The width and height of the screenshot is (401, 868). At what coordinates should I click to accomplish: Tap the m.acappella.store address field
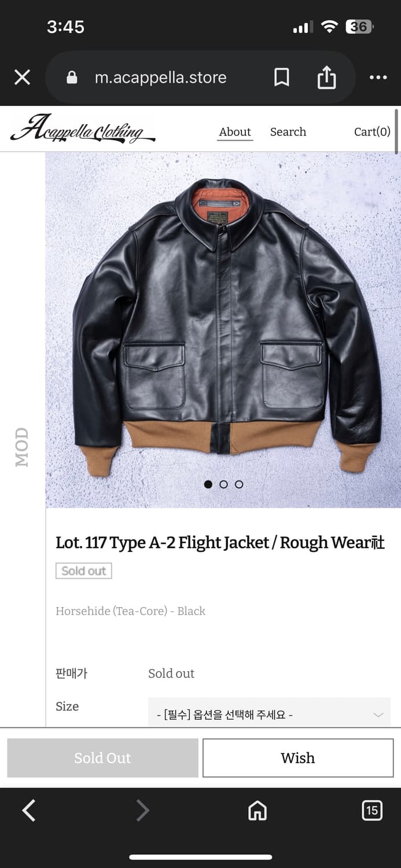point(160,78)
